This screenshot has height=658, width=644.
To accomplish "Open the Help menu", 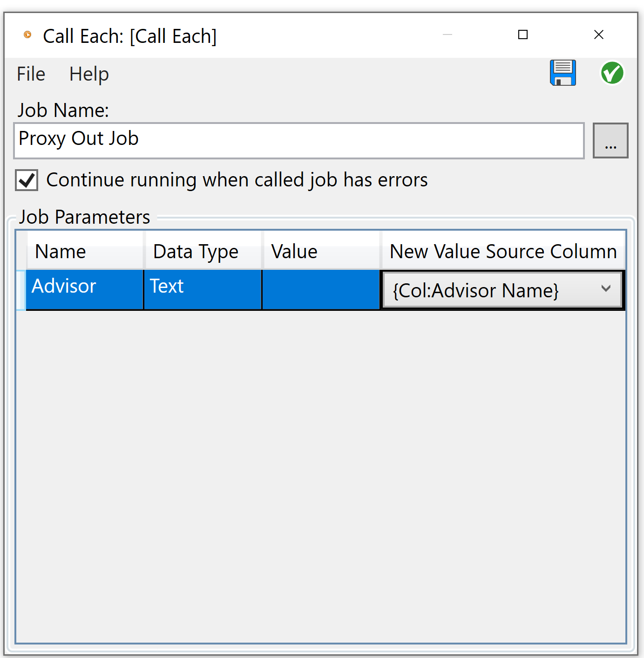I will click(x=88, y=74).
